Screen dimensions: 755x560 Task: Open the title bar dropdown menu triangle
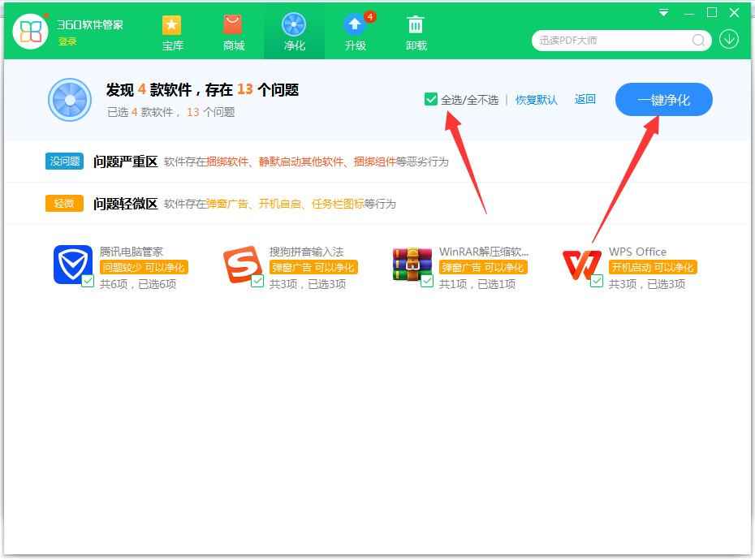(663, 12)
